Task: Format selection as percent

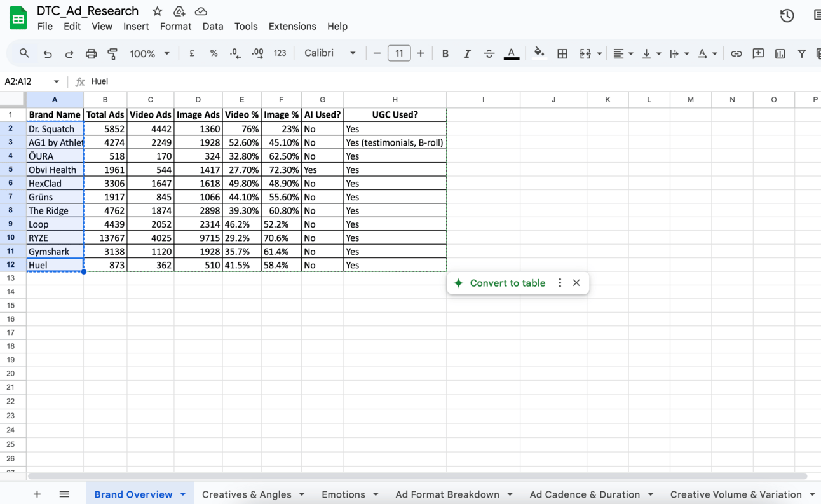Action: pyautogui.click(x=214, y=53)
